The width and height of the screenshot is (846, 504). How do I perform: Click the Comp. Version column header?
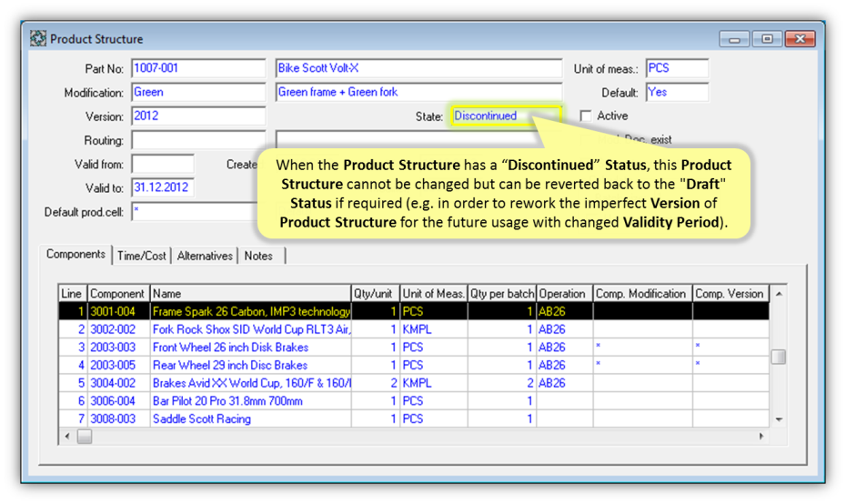point(731,294)
